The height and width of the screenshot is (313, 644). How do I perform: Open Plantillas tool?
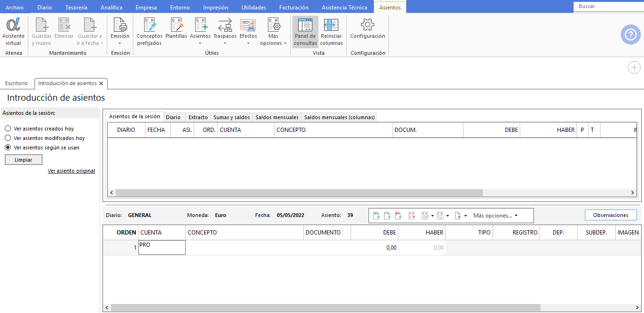tap(176, 28)
